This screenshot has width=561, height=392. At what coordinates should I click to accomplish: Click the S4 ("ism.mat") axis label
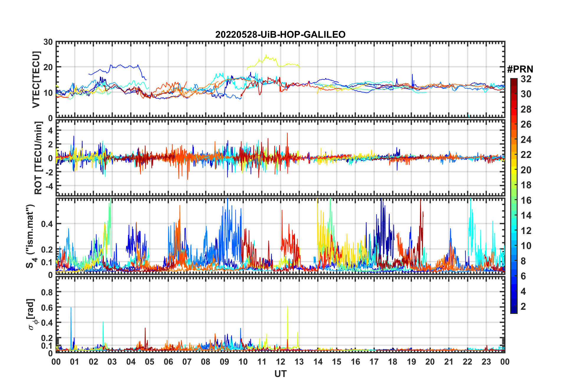(31, 236)
